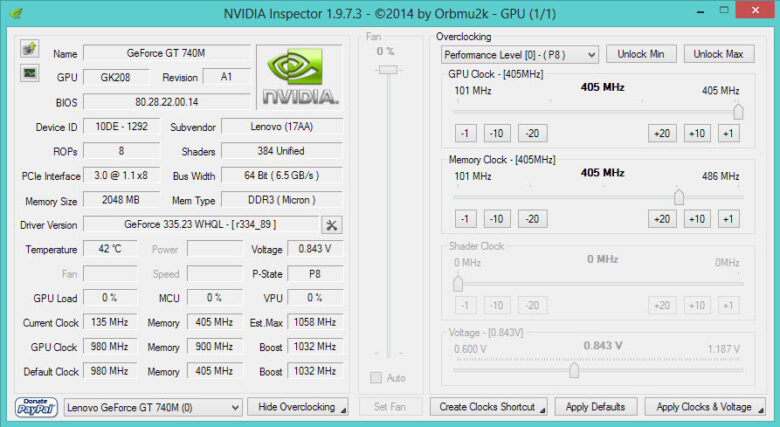The height and width of the screenshot is (427, 780).
Task: Increase Memory Clock by 10 MHz
Action: [x=697, y=219]
